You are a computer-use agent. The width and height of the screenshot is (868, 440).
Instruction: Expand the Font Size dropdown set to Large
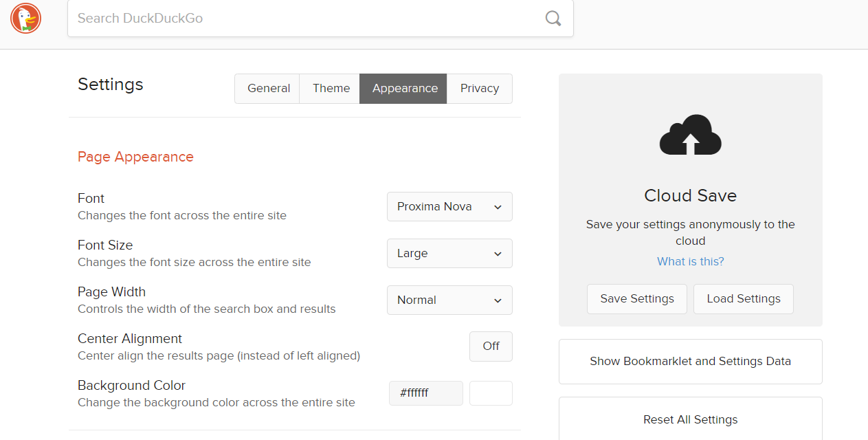449,253
